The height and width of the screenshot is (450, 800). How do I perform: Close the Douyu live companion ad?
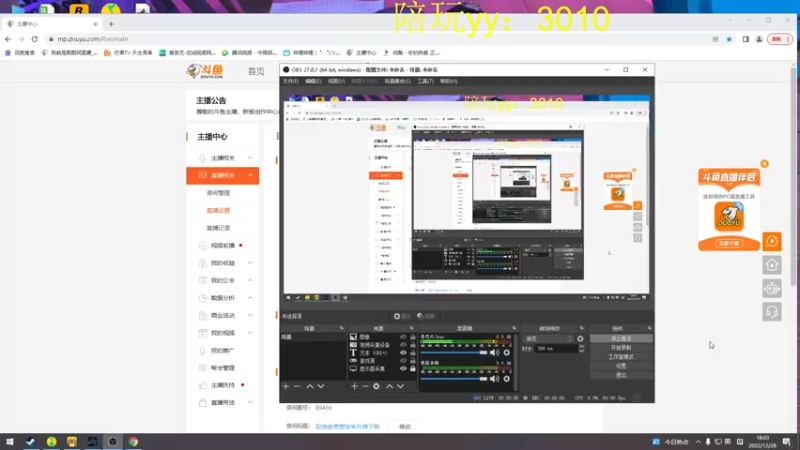pyautogui.click(x=764, y=164)
